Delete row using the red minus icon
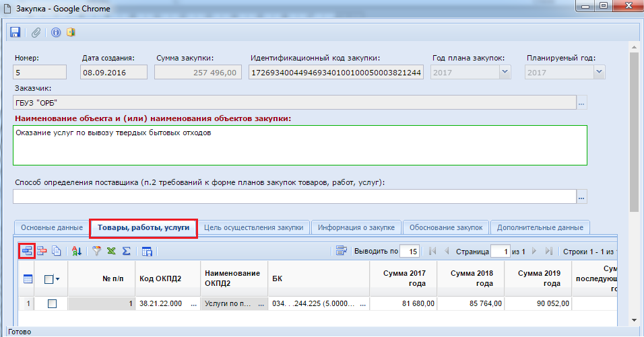 (42, 251)
